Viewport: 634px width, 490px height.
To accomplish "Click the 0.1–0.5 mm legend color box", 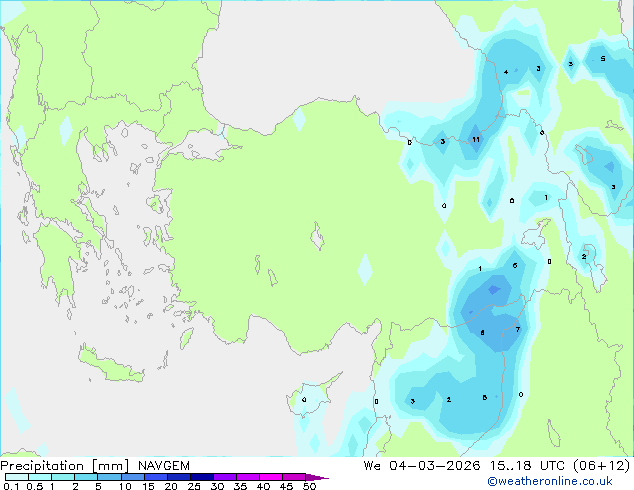I will coord(17,477).
